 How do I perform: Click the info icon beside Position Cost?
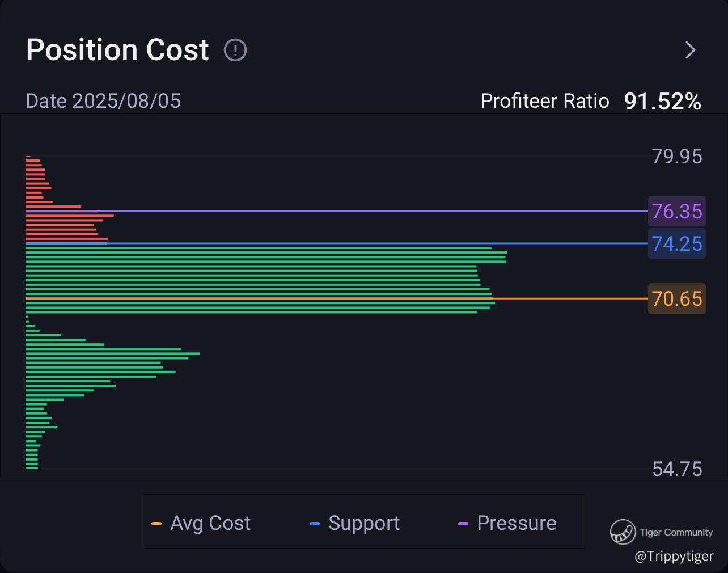pyautogui.click(x=235, y=50)
